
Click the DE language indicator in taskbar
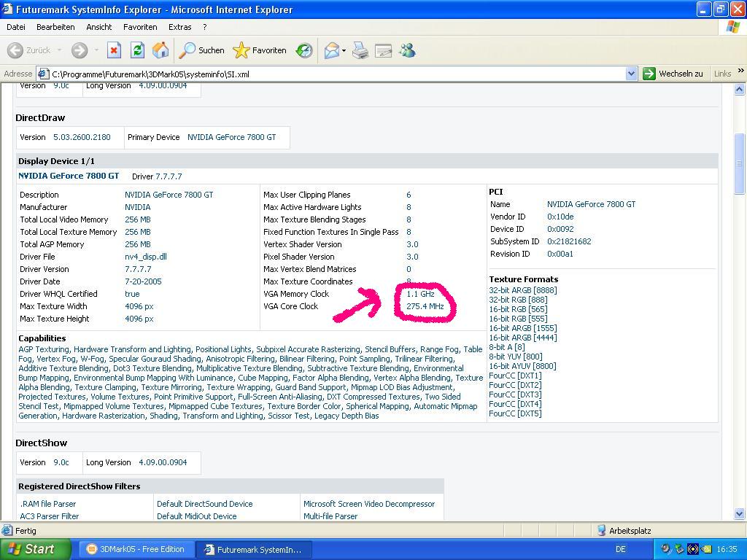(x=620, y=549)
